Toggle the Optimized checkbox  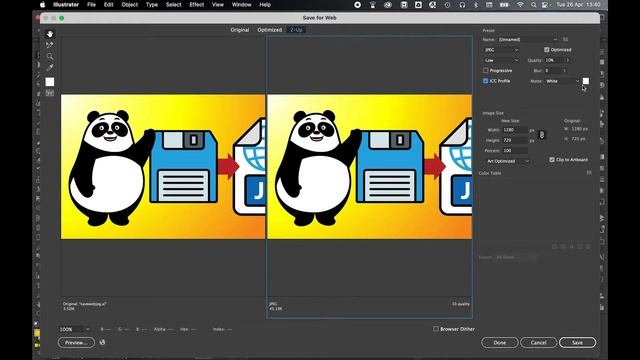point(547,50)
